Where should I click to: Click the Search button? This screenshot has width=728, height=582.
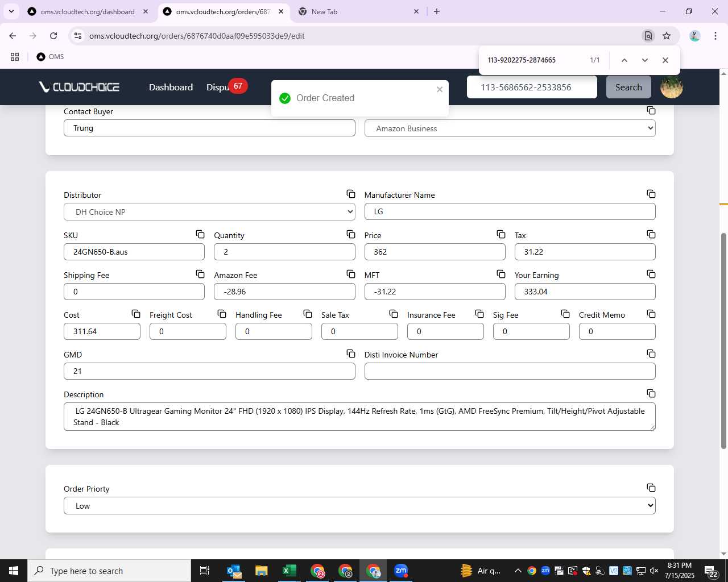(628, 87)
